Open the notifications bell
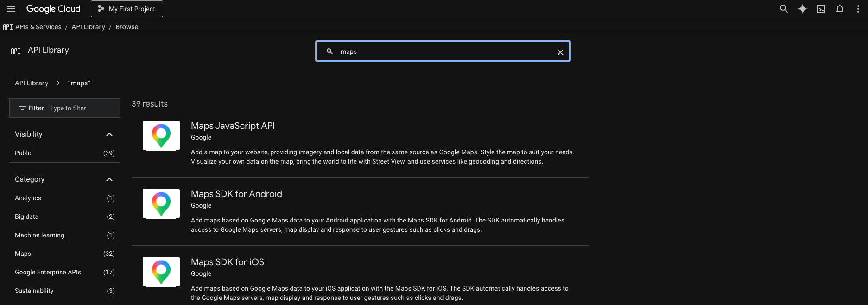The image size is (868, 305). [839, 9]
